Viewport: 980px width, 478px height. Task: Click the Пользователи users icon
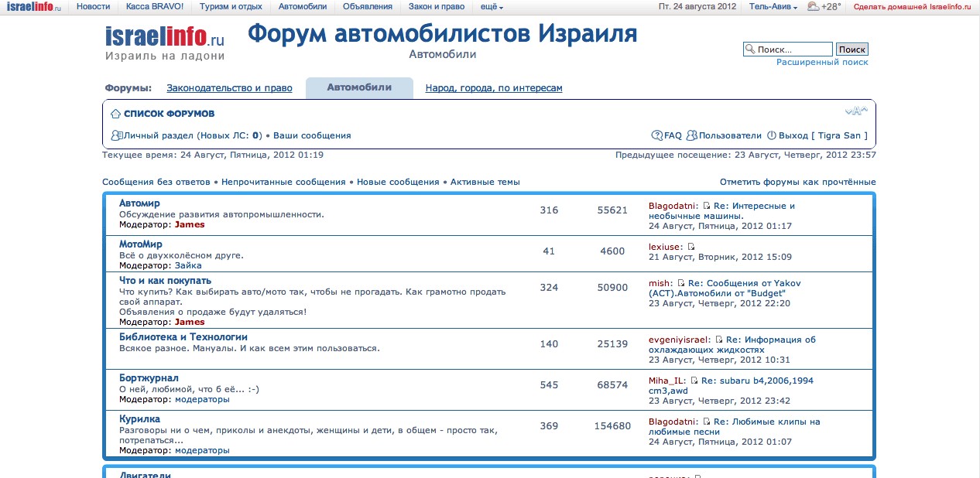[694, 135]
